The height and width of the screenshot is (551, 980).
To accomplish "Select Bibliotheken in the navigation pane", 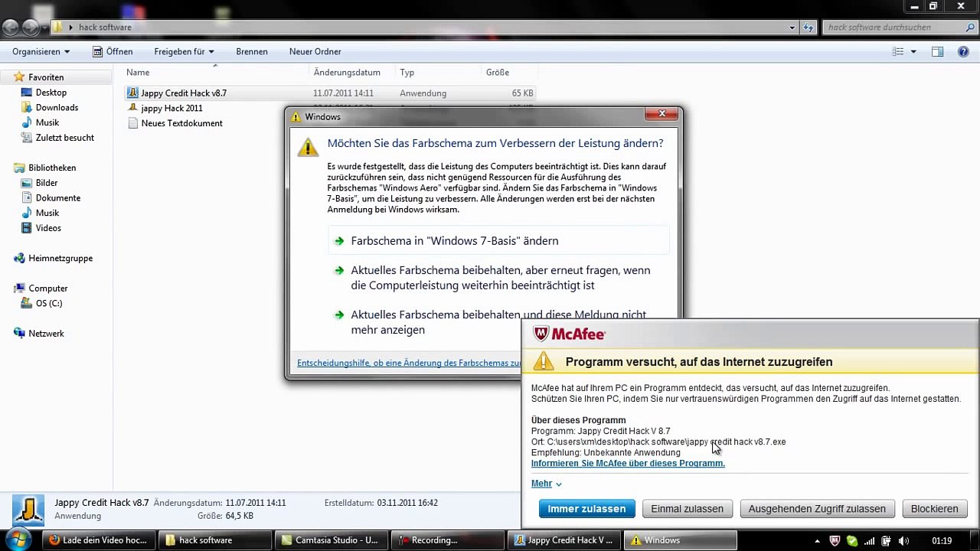I will (52, 168).
